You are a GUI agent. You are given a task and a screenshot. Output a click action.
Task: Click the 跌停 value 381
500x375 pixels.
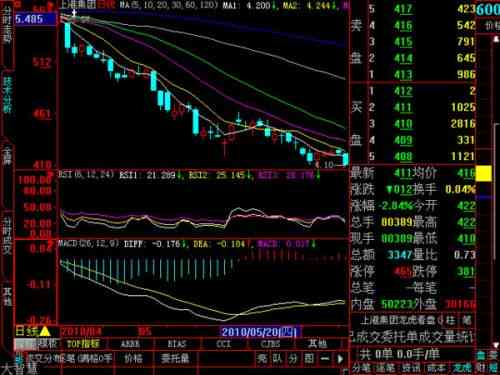click(466, 271)
